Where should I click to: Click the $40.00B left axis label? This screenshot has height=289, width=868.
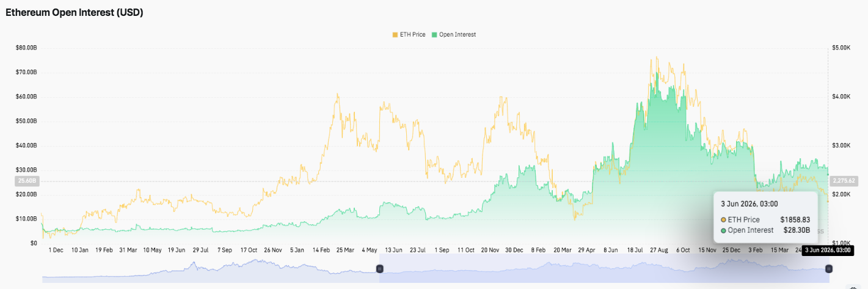click(26, 145)
